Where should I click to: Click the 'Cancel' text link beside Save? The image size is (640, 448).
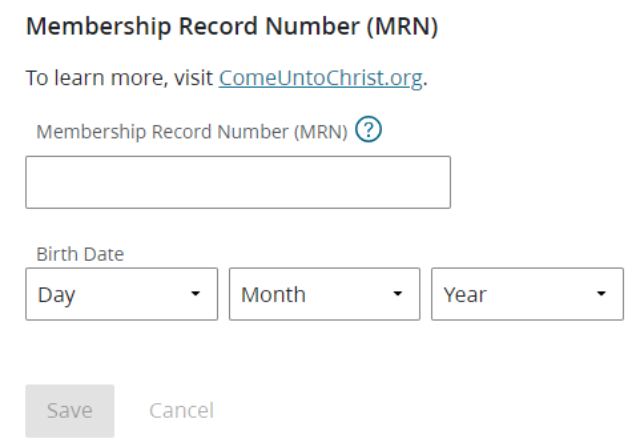coord(182,410)
